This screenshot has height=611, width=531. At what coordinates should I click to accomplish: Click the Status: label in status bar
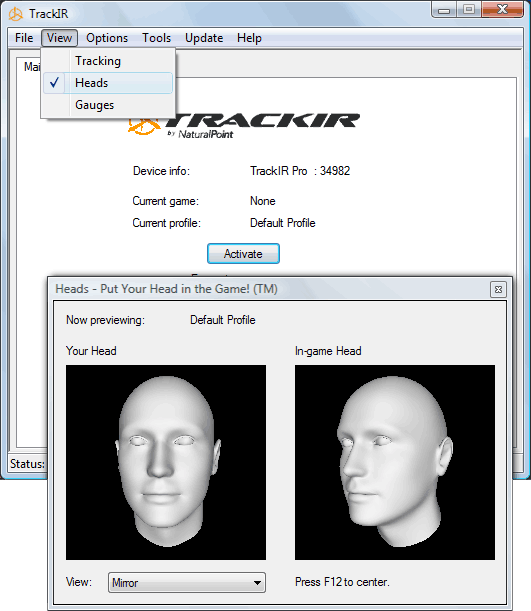27,464
